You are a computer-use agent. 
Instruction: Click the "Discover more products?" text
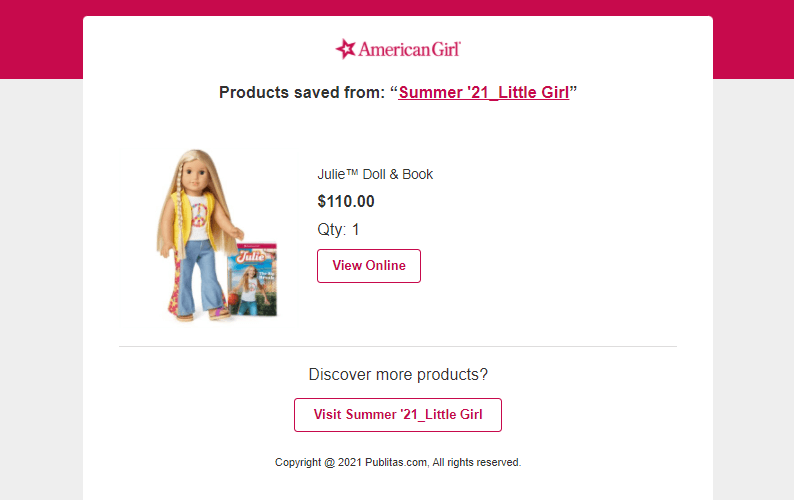(398, 375)
